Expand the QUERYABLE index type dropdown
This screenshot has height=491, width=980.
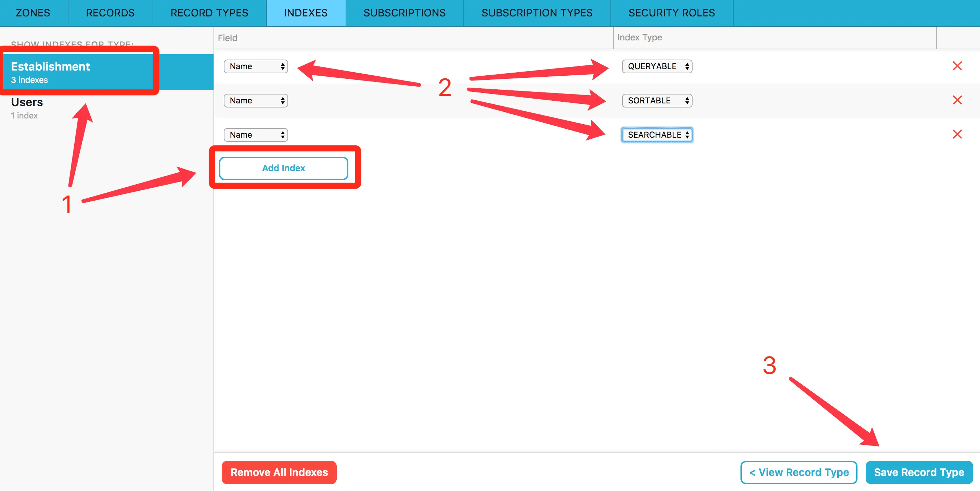point(657,66)
